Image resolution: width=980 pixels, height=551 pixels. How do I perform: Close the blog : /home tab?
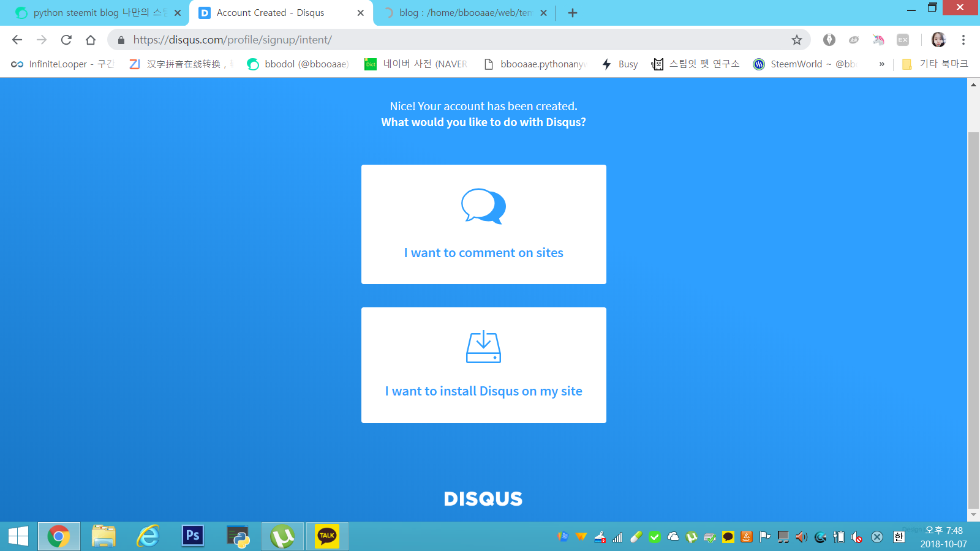pyautogui.click(x=543, y=13)
